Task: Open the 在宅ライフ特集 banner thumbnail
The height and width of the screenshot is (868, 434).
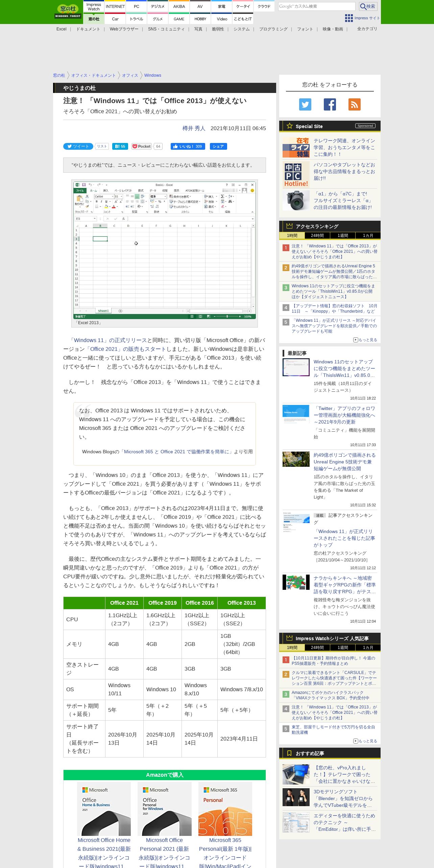Action: (x=296, y=147)
